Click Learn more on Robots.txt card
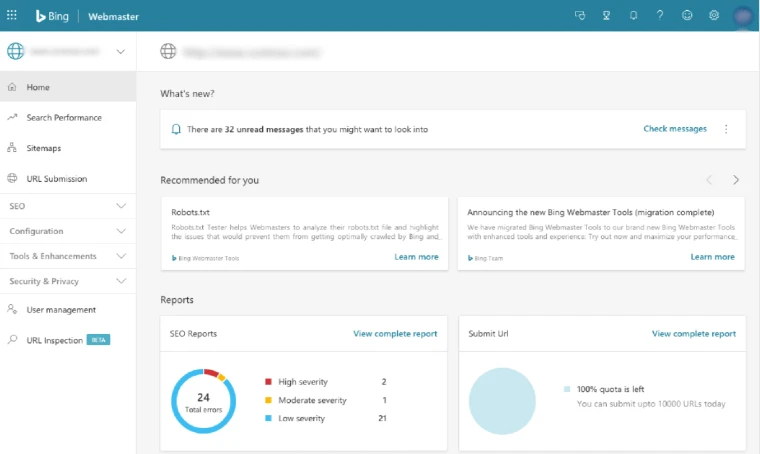This screenshot has height=454, width=760. pos(416,257)
